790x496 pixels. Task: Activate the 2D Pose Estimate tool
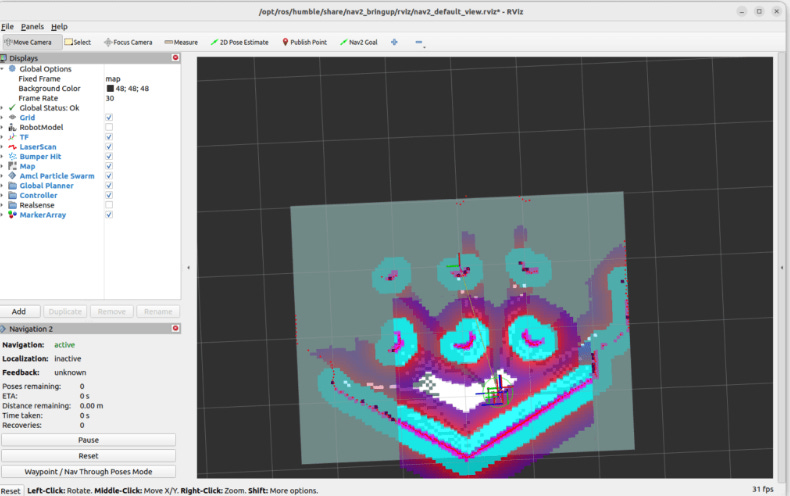(239, 42)
